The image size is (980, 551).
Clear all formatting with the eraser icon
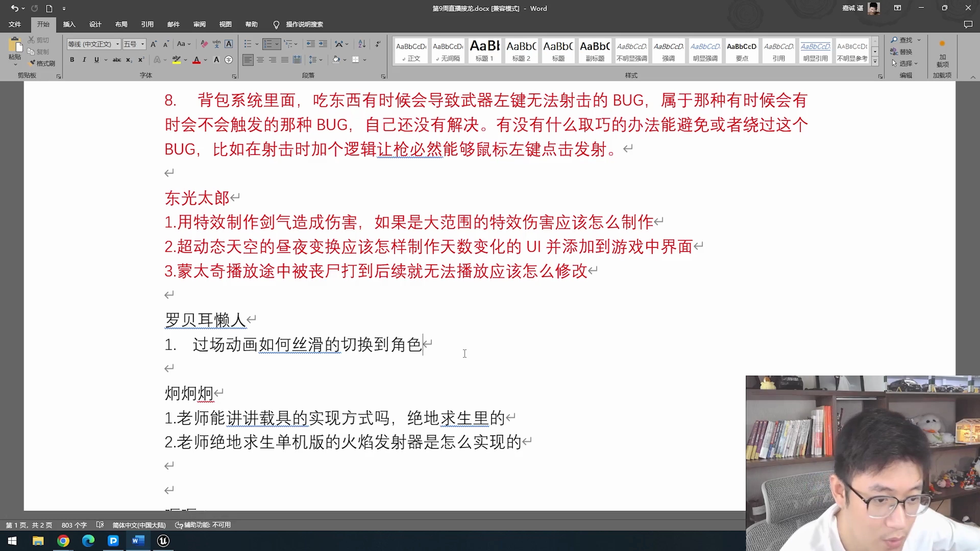click(x=204, y=44)
